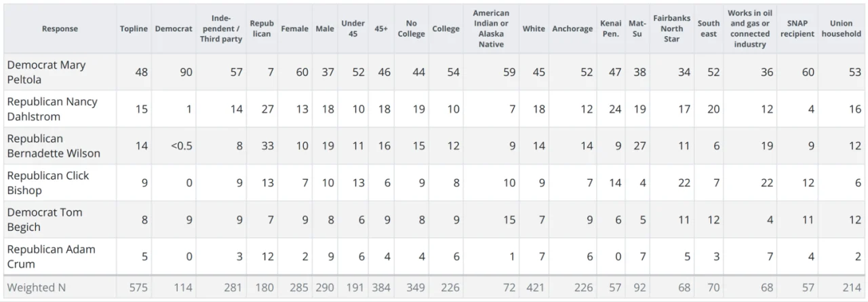Click the Republican Nancy Dahlstrom row label
The image size is (868, 302).
[x=52, y=109]
